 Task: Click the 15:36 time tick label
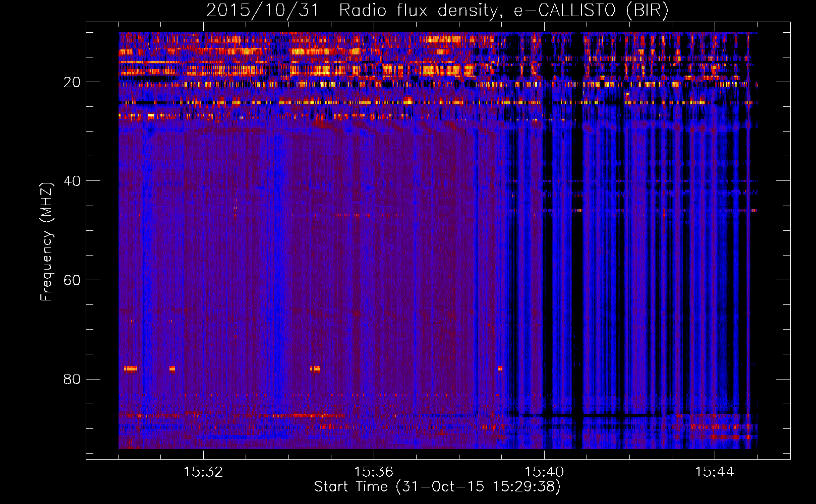[374, 472]
